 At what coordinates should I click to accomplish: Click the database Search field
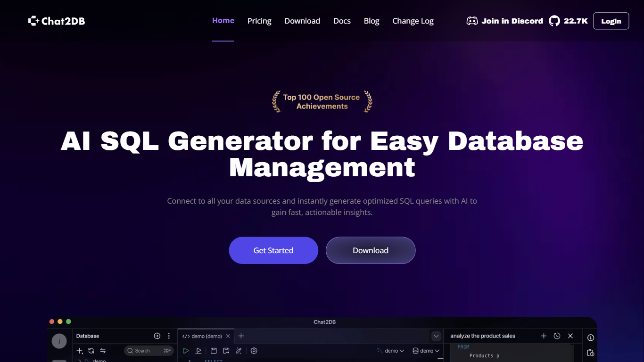149,351
